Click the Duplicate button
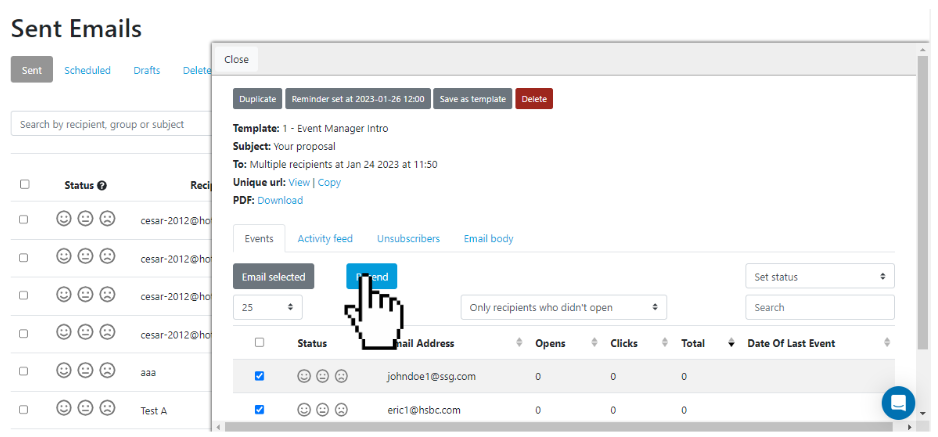 (257, 99)
